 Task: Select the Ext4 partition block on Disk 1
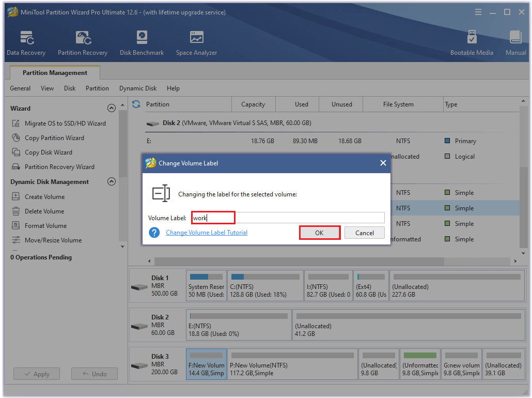tap(371, 286)
